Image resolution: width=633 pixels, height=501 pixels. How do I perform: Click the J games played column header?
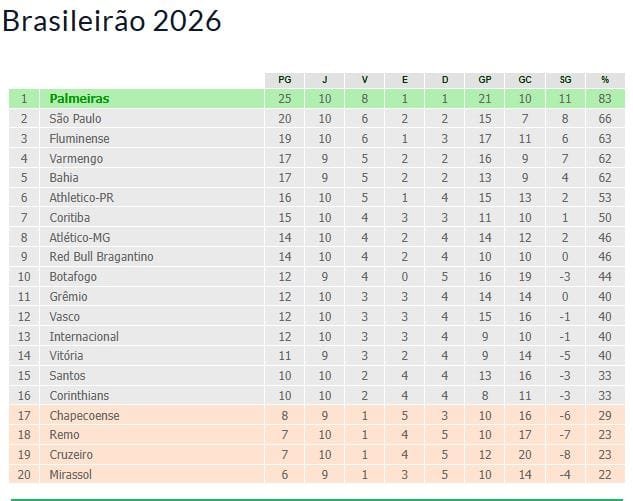click(x=324, y=80)
